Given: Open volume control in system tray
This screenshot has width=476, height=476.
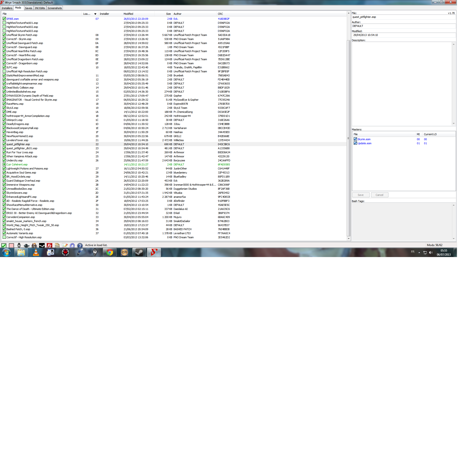Looking at the screenshot, I should pyautogui.click(x=431, y=253).
